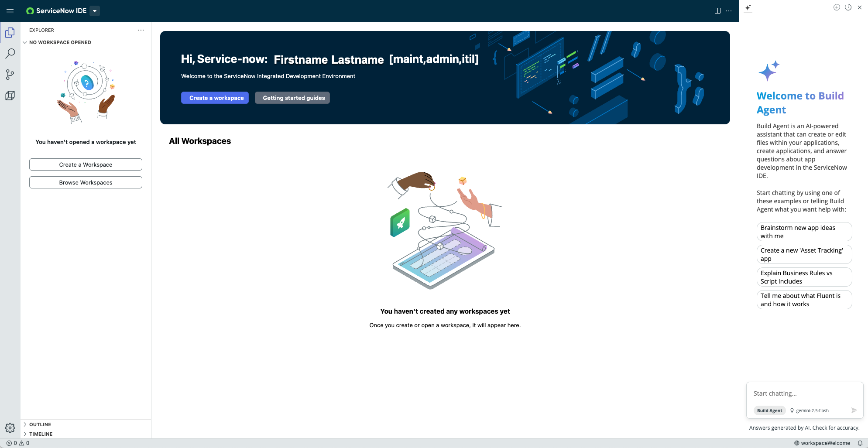This screenshot has height=448, width=868.
Task: Open the ServiceNow IDE dropdown arrow
Action: click(x=95, y=11)
